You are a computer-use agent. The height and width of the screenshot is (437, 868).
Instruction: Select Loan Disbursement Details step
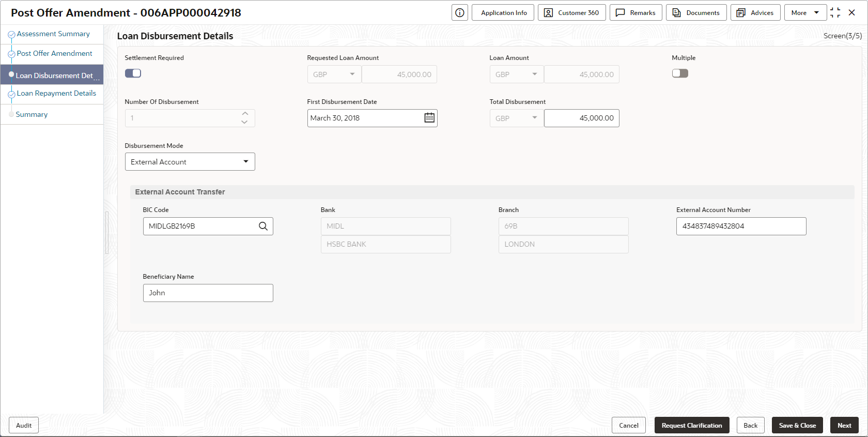(52, 75)
